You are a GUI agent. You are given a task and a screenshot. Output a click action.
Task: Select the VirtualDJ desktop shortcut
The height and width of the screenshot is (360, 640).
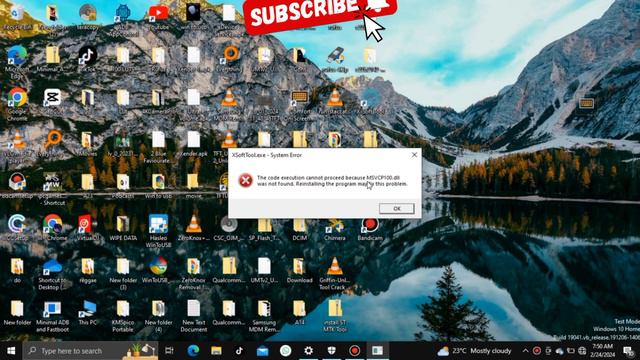coord(87,228)
